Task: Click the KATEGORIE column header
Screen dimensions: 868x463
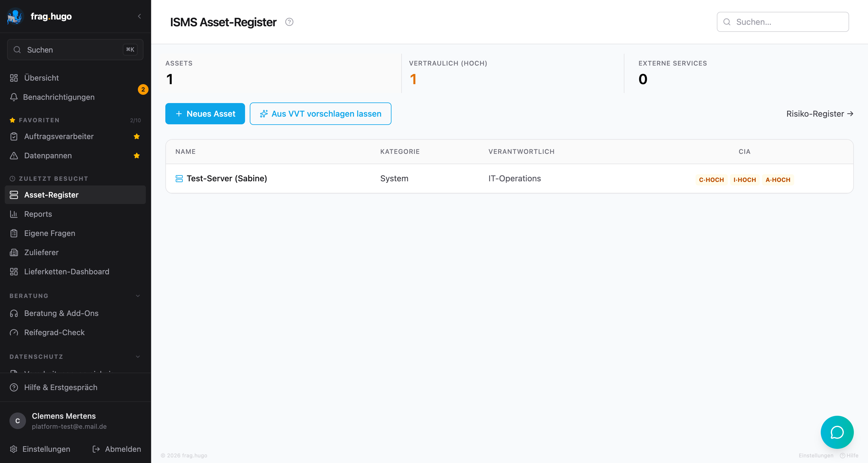Action: coord(400,152)
